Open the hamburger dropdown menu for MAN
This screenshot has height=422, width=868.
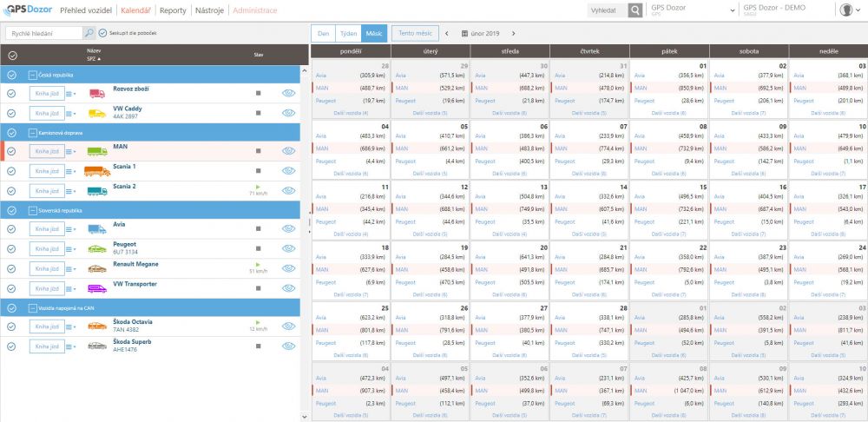[70, 152]
